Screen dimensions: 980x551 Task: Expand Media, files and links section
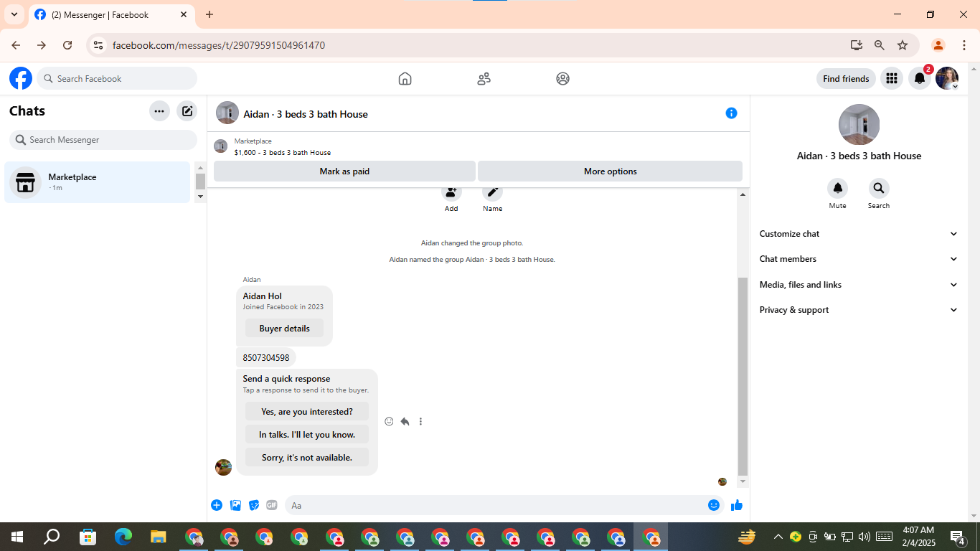[x=859, y=285]
